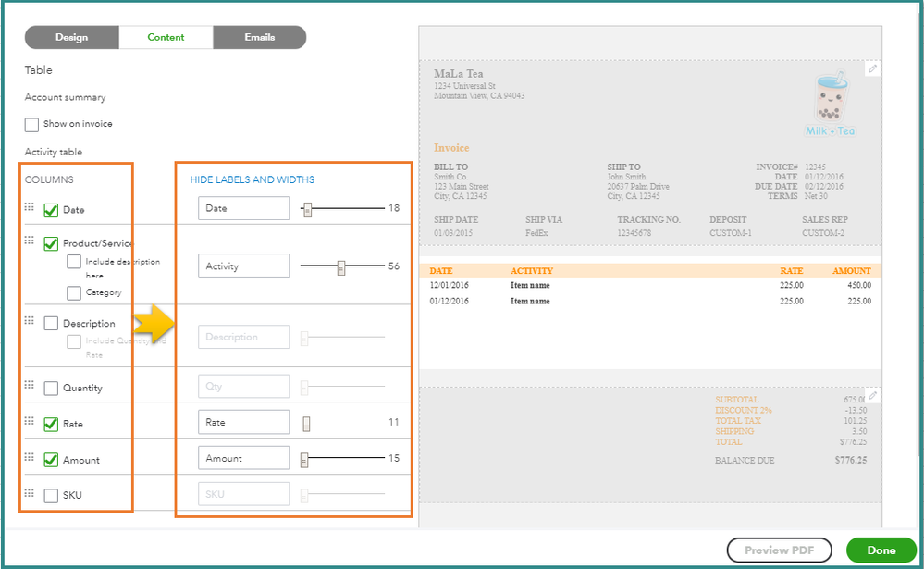Viewport: 924px width, 569px height.
Task: Uncheck the Amount column checkbox
Action: [x=51, y=460]
